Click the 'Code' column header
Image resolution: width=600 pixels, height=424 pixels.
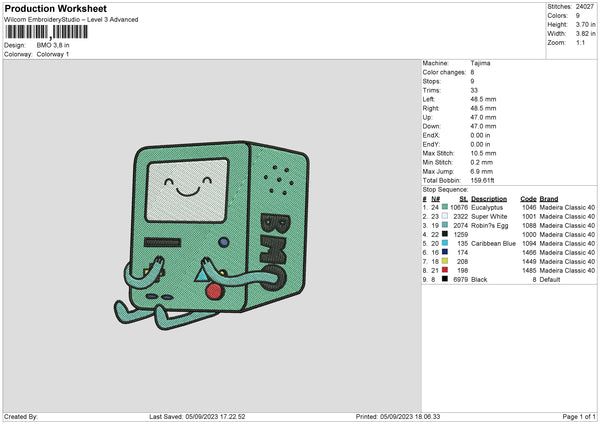(528, 199)
